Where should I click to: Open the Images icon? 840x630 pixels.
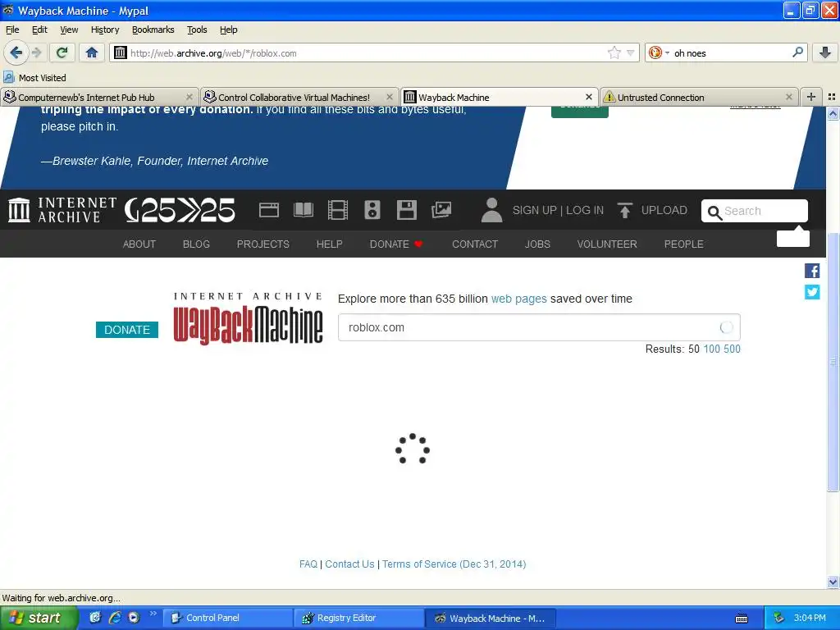point(441,209)
